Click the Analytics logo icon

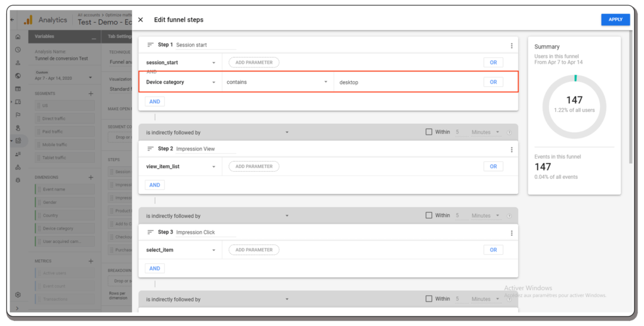tap(28, 20)
